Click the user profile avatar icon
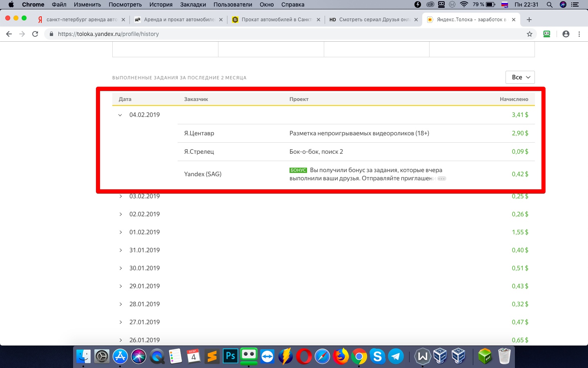This screenshot has height=368, width=588. click(566, 34)
